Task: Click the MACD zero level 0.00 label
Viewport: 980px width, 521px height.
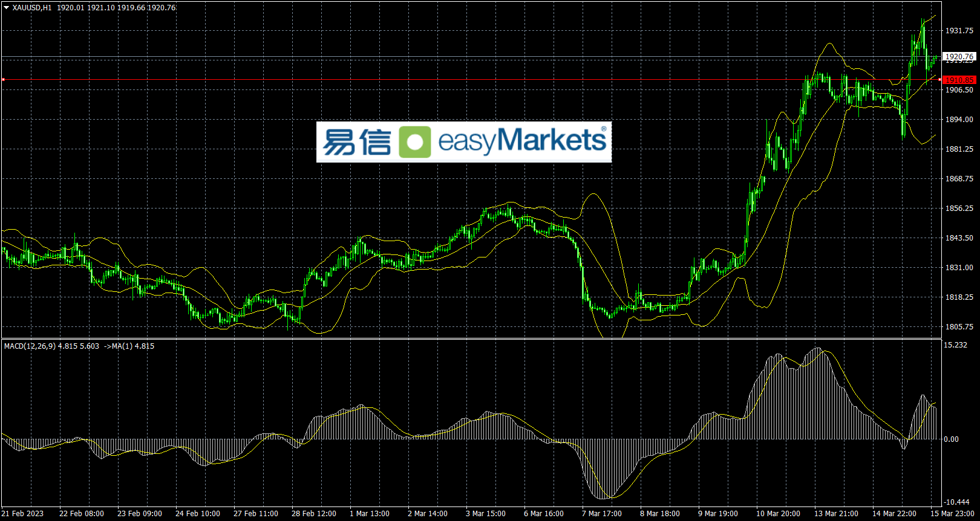Action: click(x=952, y=439)
